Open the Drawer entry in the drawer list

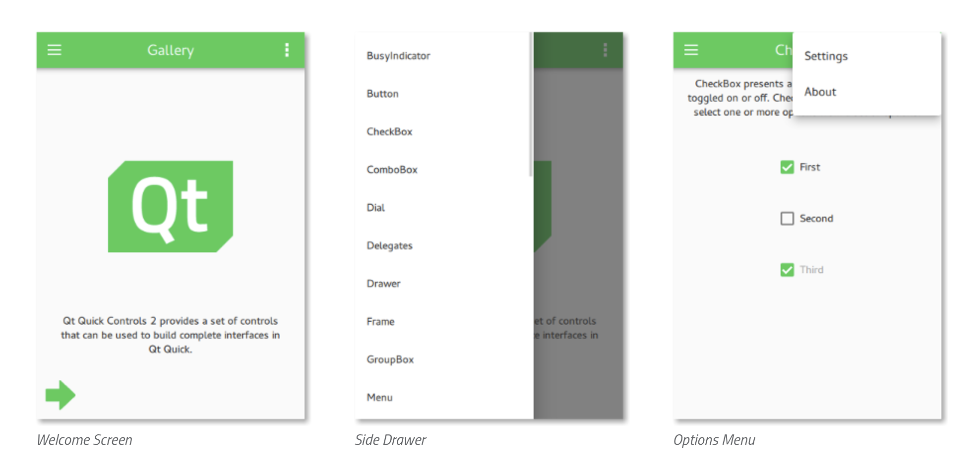[x=383, y=283]
